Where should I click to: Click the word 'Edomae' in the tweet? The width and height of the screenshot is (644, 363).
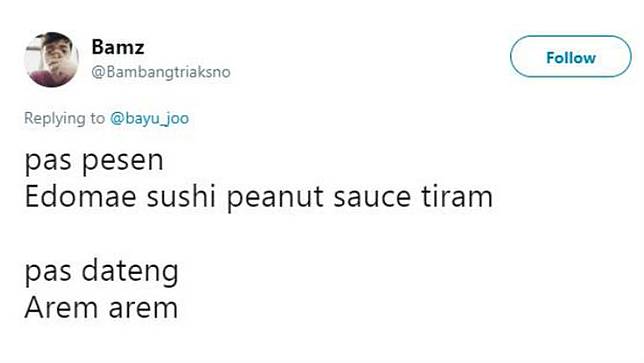click(x=81, y=196)
